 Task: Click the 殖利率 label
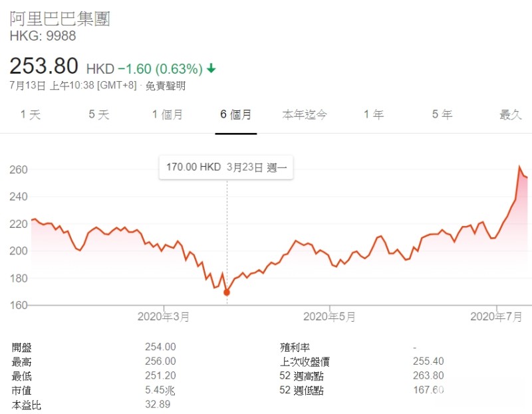[295, 348]
